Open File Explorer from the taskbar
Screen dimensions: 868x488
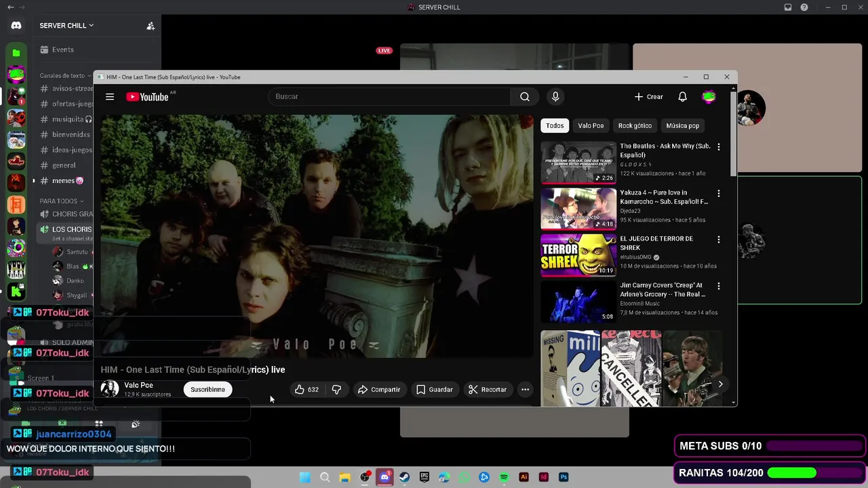click(345, 477)
